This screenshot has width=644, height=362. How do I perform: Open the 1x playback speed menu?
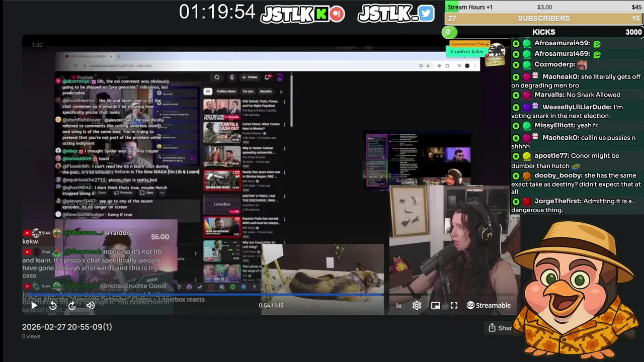click(398, 306)
